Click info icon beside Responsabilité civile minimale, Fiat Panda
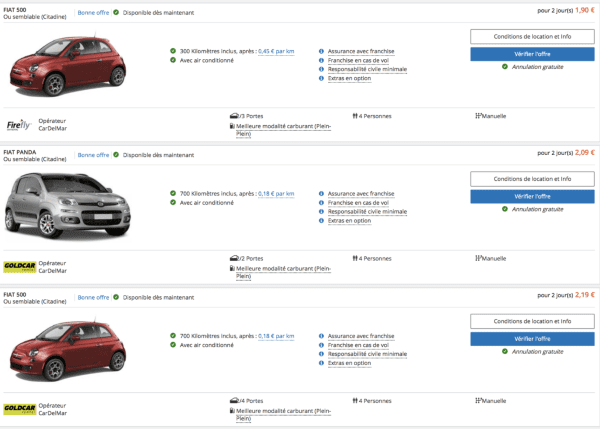Image resolution: width=600 pixels, height=429 pixels. click(x=321, y=212)
